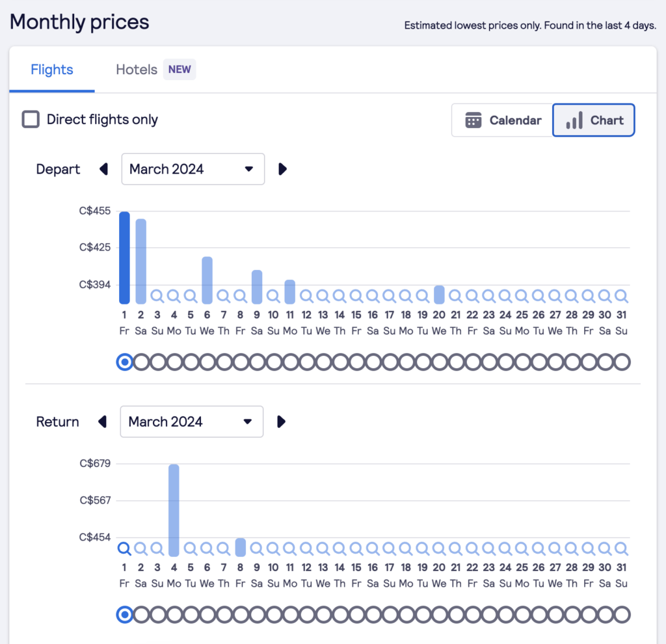The width and height of the screenshot is (666, 644).
Task: Click the search magnifier for depart March 3
Action: pos(157,296)
